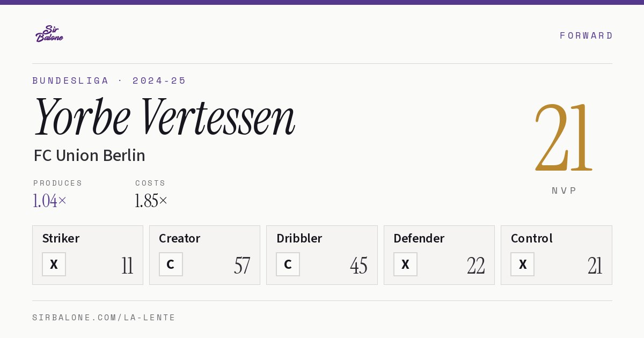This screenshot has width=644, height=338.
Task: Click the Yorbe Vertessen player name
Action: [164, 117]
